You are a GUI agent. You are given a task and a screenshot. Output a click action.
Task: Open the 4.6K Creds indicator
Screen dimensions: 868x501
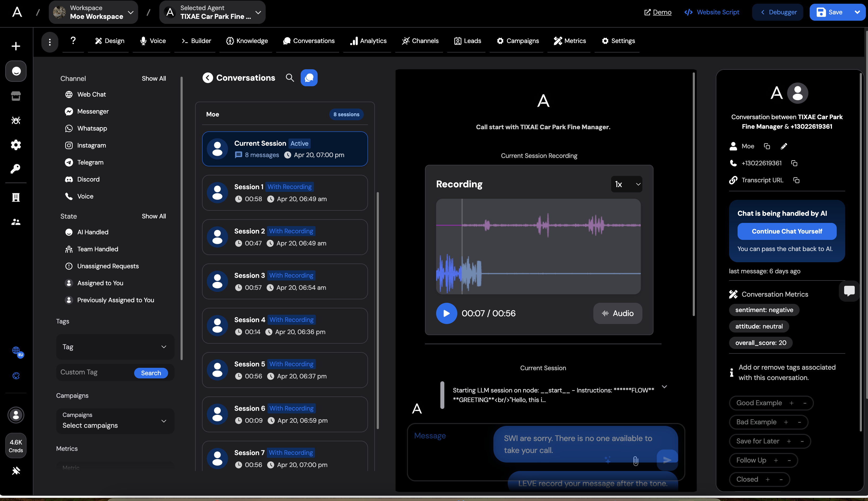tap(16, 446)
